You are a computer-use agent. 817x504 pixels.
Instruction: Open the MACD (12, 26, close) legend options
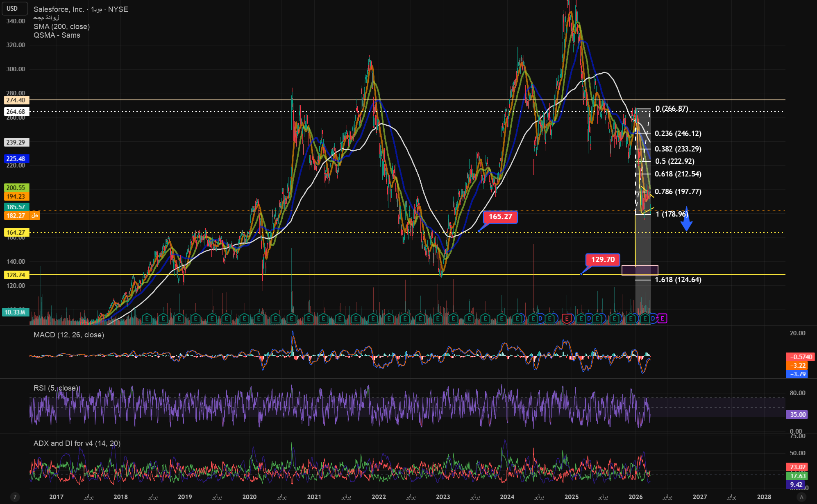[68, 335]
